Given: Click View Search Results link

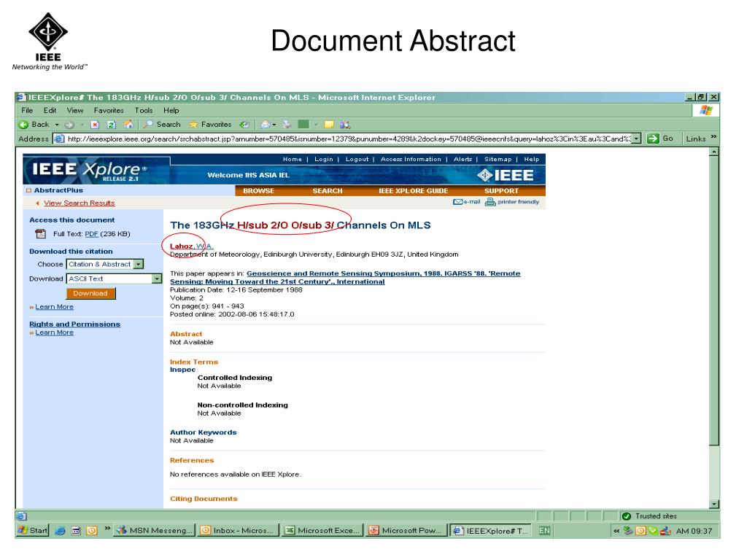Looking at the screenshot, I should (x=79, y=203).
